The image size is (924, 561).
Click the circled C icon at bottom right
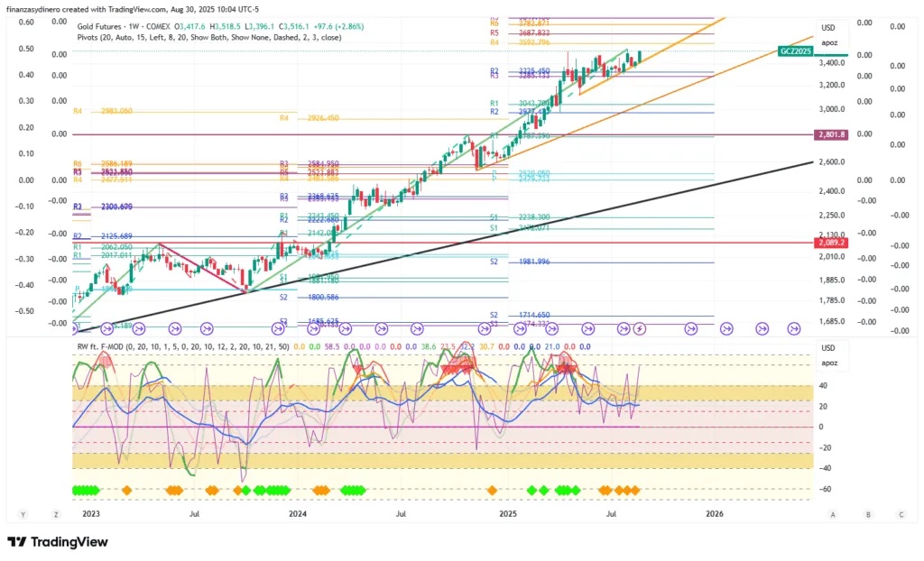(x=901, y=514)
